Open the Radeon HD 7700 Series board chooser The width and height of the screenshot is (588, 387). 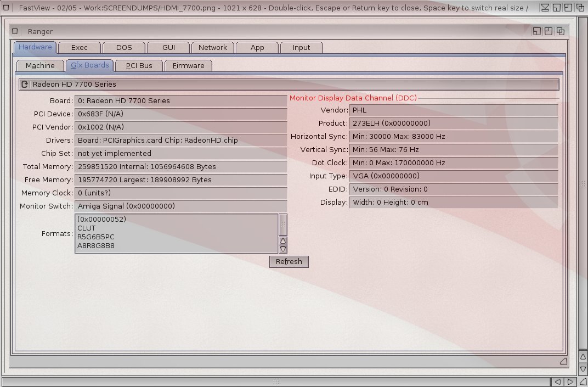tap(289, 85)
